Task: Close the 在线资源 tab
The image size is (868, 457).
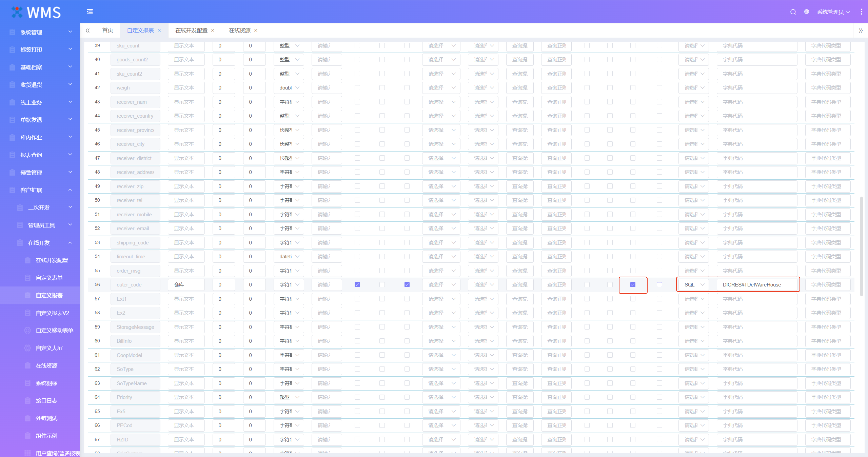Action: 256,31
